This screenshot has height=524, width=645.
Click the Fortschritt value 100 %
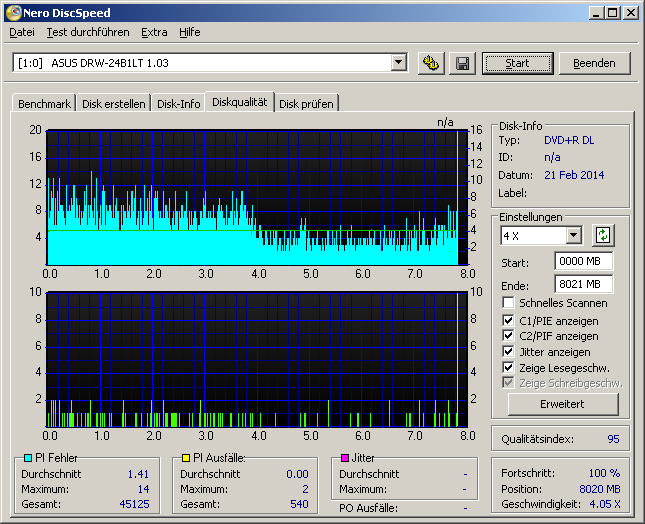(604, 473)
